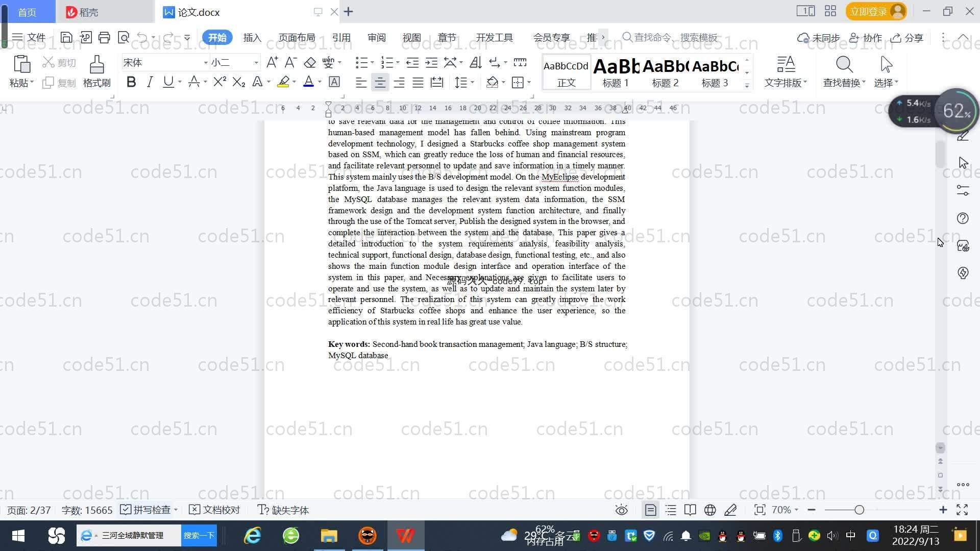Toggle Italic formatting
Image resolution: width=980 pixels, height=551 pixels.
point(150,82)
